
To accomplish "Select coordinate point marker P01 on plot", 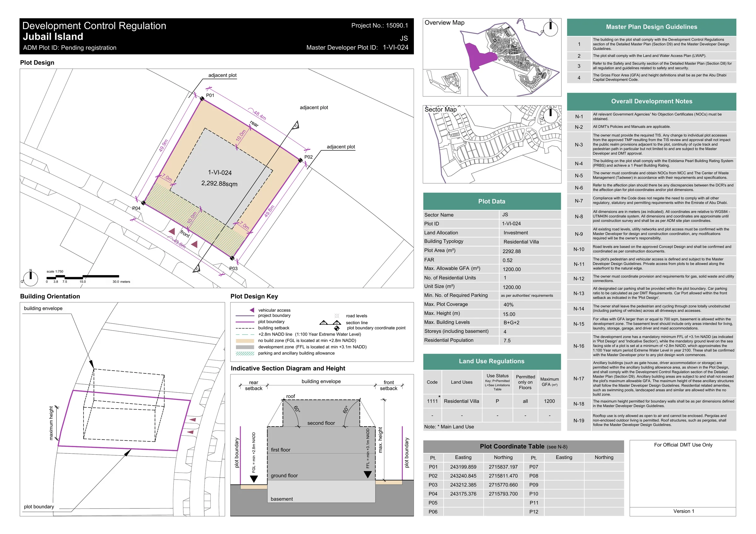I will click(x=202, y=99).
